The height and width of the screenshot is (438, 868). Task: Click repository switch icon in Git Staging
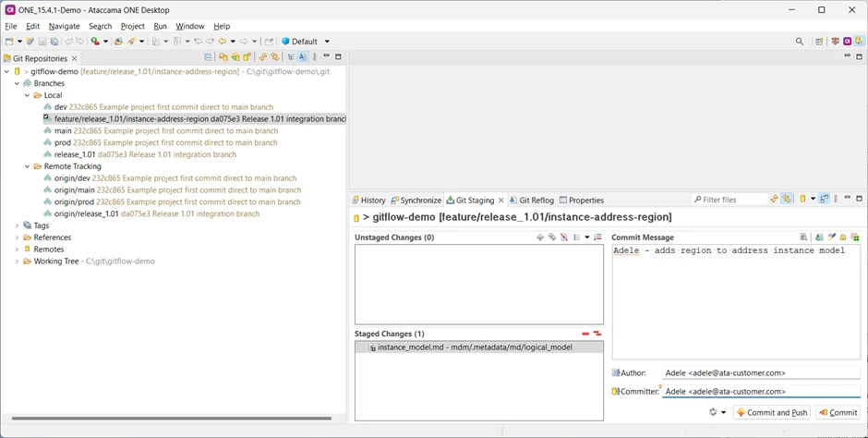[x=802, y=199]
